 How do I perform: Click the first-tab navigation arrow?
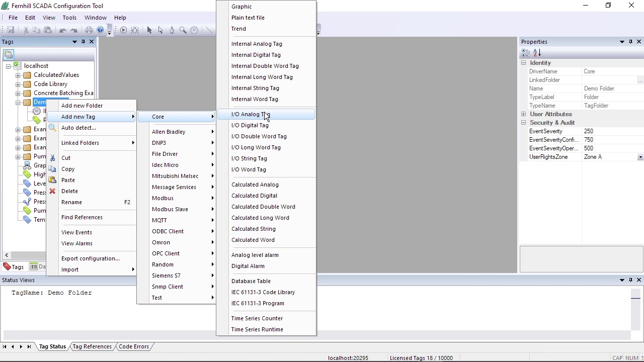coord(5,346)
